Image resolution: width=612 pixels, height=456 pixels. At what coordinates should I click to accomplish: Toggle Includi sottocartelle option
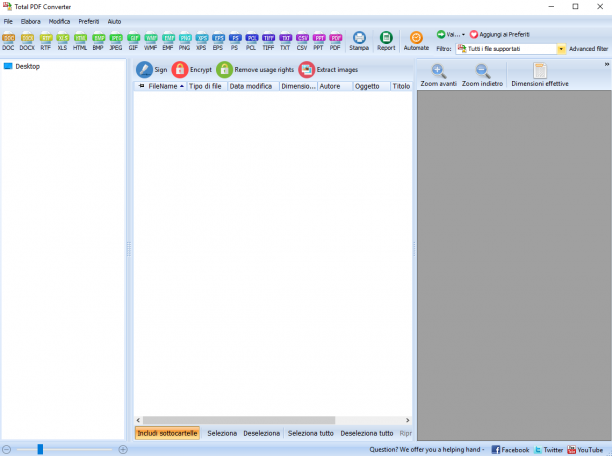point(167,433)
